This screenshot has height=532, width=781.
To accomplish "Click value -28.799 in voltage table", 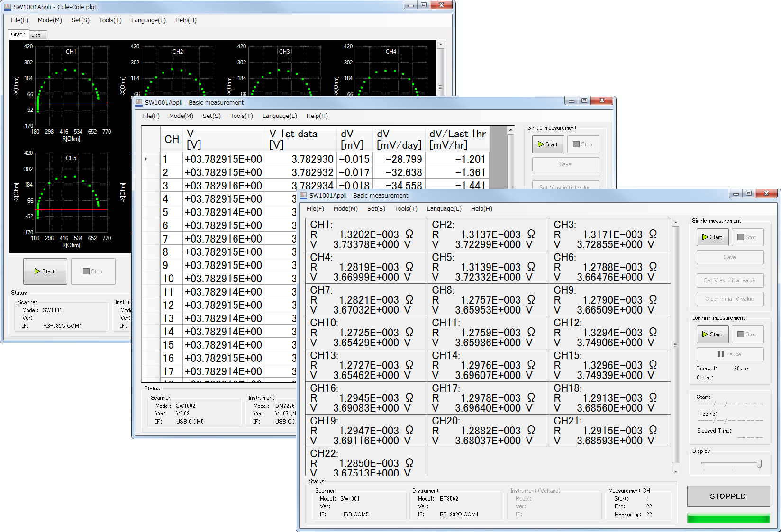I will [404, 159].
